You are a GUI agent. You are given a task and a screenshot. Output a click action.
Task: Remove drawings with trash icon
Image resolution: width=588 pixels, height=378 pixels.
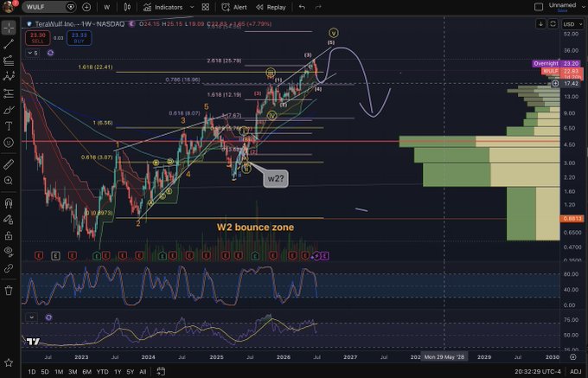click(9, 291)
